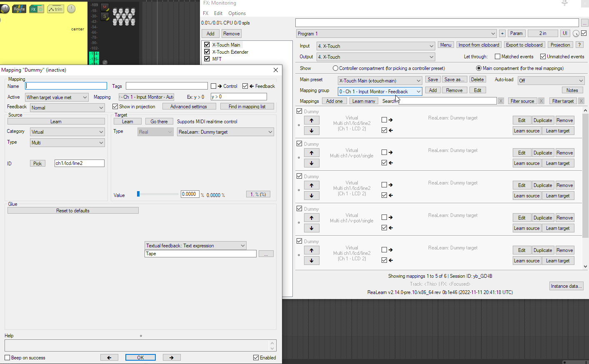Click OK in the mapping dialog
This screenshot has width=589, height=364.
tap(140, 357)
